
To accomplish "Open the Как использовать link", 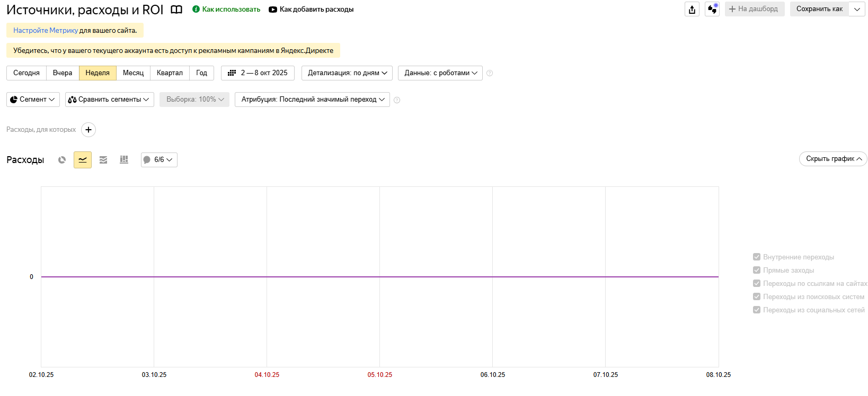I will point(226,10).
